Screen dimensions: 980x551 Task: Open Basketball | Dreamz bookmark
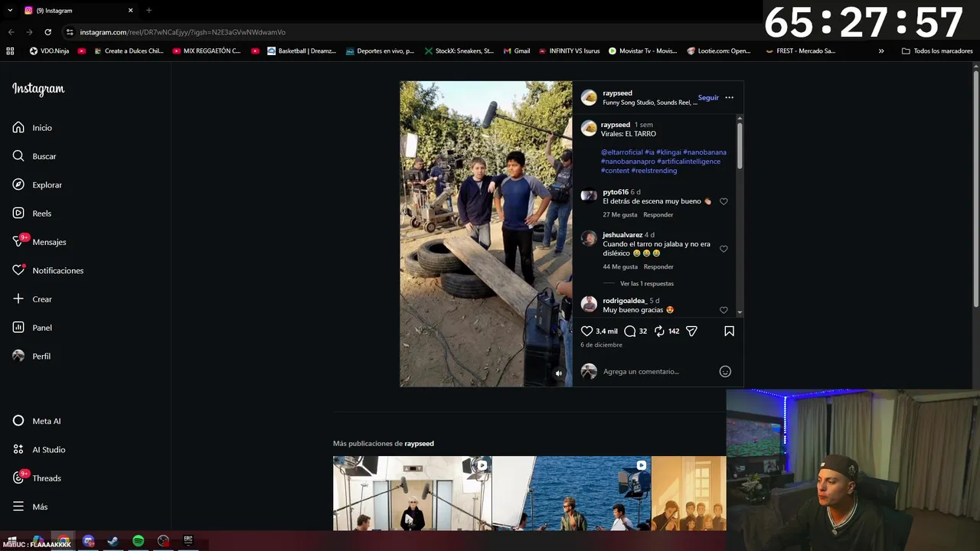click(302, 51)
